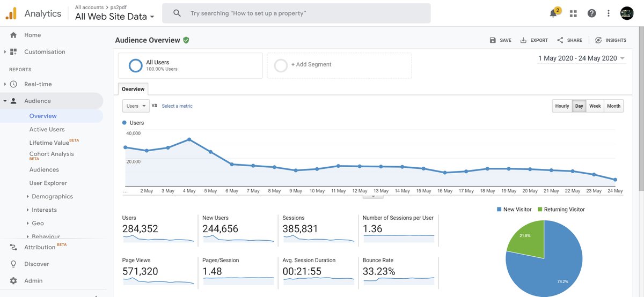Add a new segment
Screen dimensions: 644x297
click(339, 65)
